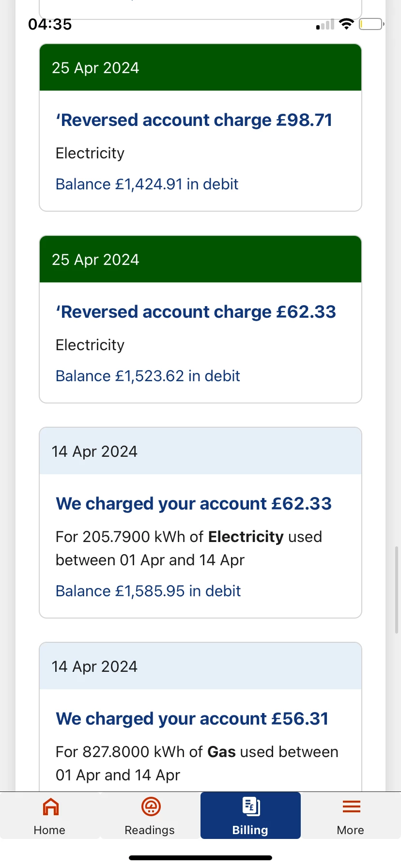Viewport: 401px width, 868px height.
Task: Tap Balance £1,585.95 in debit text
Action: [x=148, y=591]
